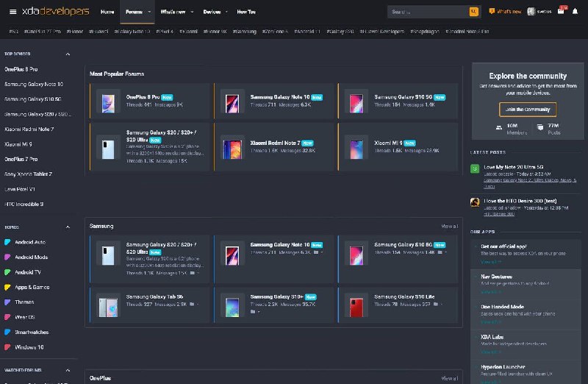This screenshot has width=588, height=384.
Task: Collapse the Top Devices sidebar section
Action: (68, 54)
